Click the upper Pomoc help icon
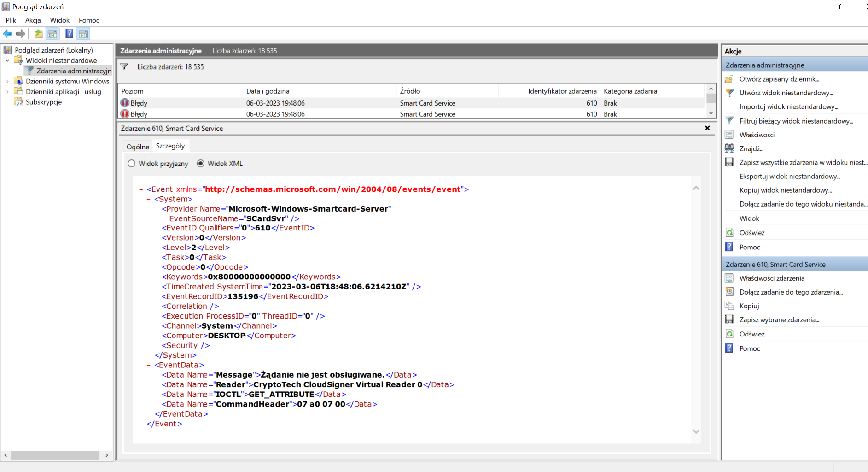 coord(729,247)
